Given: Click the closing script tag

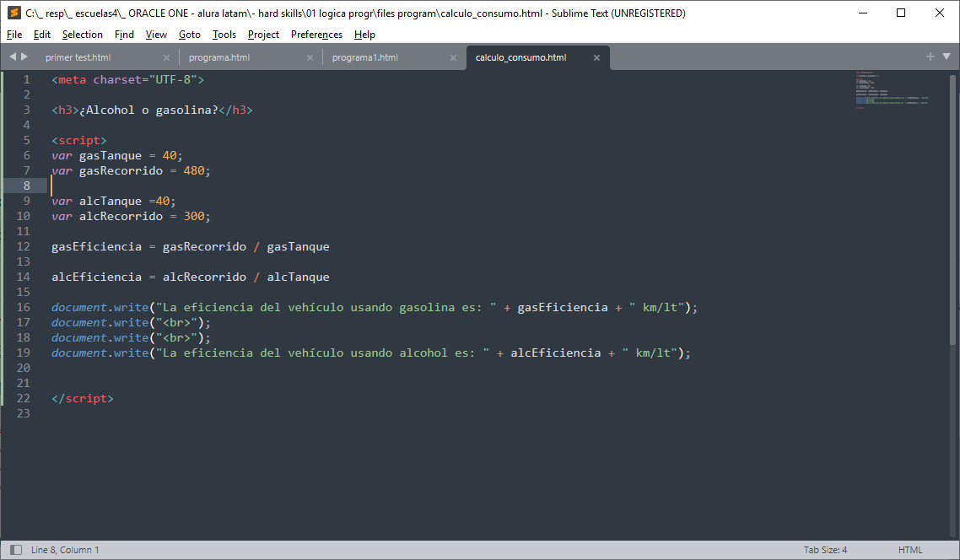Looking at the screenshot, I should [x=83, y=398].
